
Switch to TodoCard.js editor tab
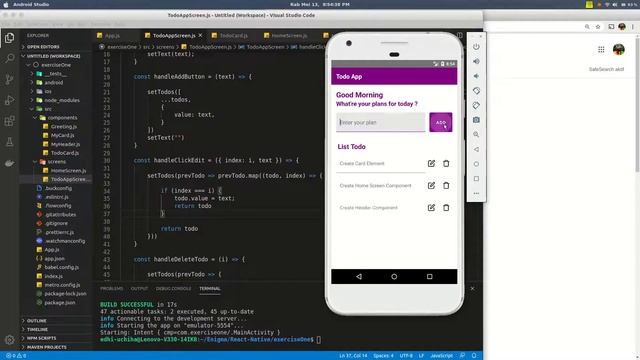tap(233, 36)
